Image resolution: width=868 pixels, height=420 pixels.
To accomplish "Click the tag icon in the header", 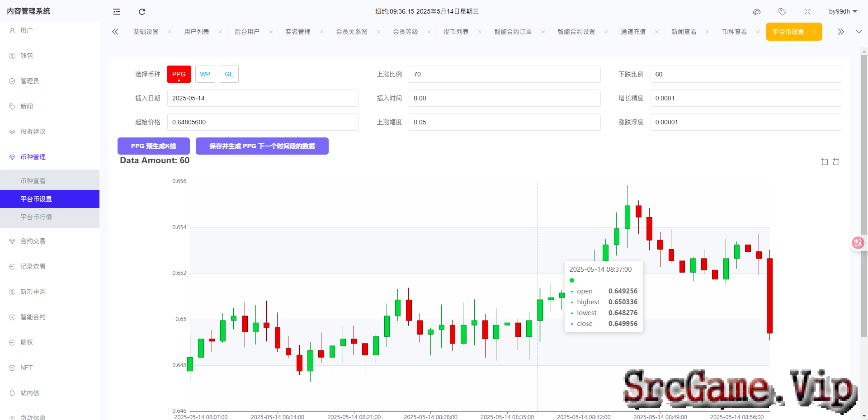I will click(782, 12).
